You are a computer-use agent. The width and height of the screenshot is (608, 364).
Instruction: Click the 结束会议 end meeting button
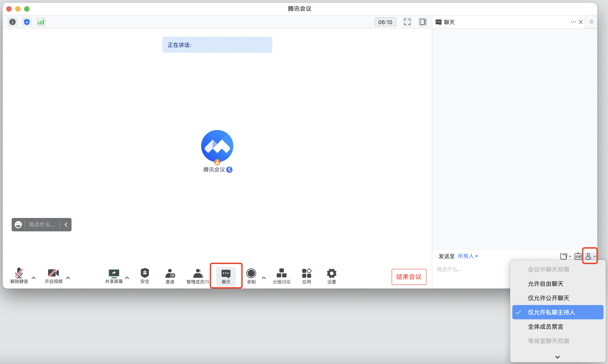409,277
